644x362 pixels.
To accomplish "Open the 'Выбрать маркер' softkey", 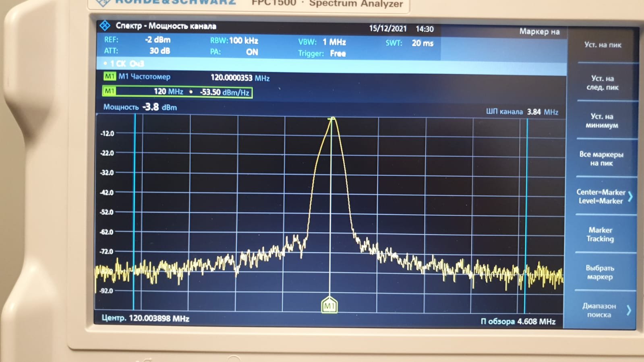I will pyautogui.click(x=600, y=272).
